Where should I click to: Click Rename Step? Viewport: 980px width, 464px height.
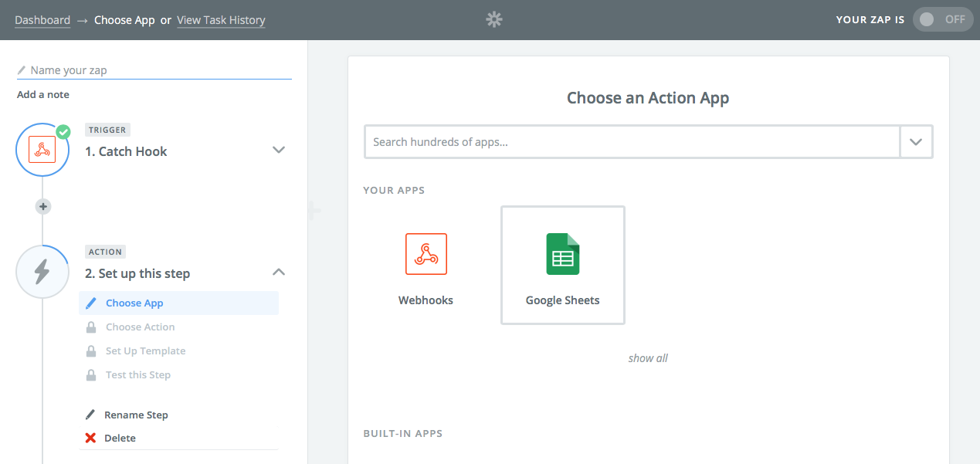[x=136, y=415]
